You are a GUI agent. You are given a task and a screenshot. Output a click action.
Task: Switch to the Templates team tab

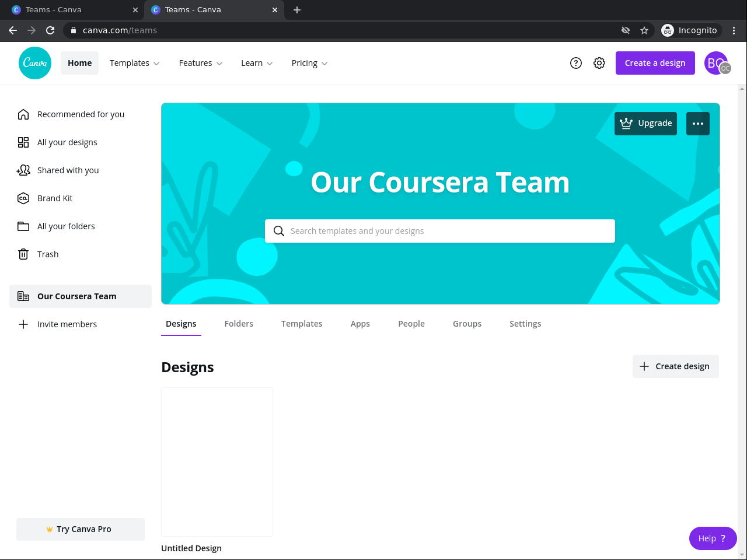click(x=302, y=324)
